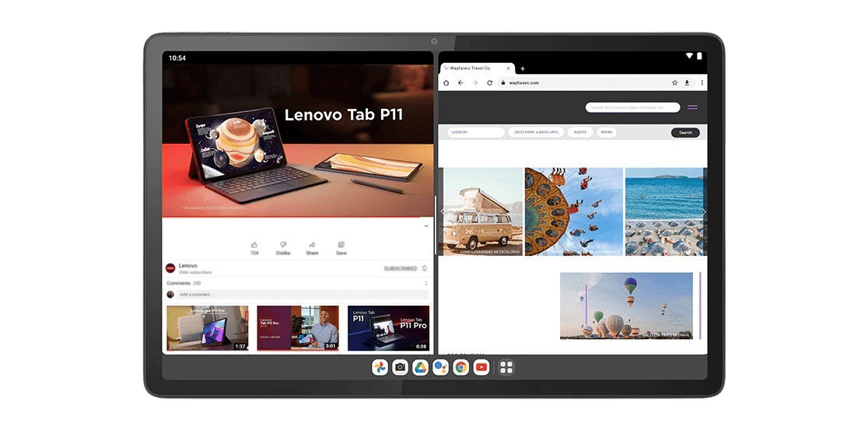Click the battery status icon
Viewport: 868px width, 441px height.
coord(699,56)
